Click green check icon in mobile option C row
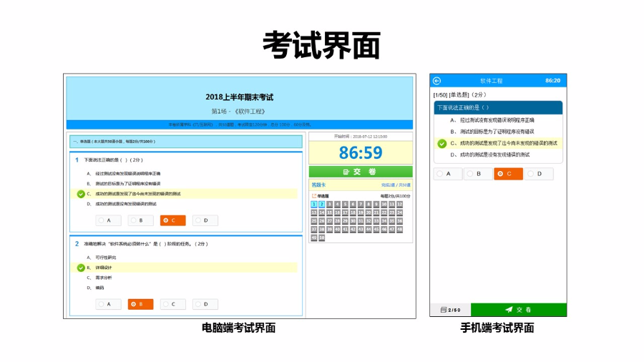 click(442, 144)
